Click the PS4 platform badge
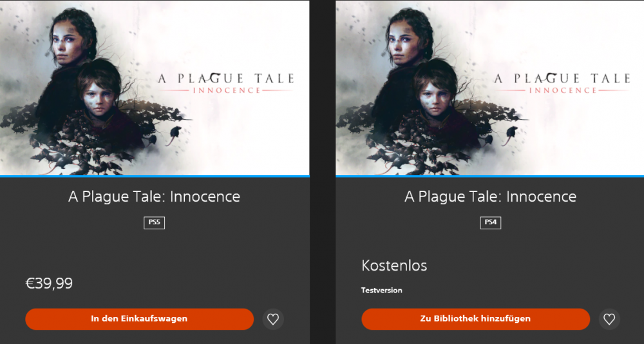This screenshot has width=644, height=344. point(491,223)
